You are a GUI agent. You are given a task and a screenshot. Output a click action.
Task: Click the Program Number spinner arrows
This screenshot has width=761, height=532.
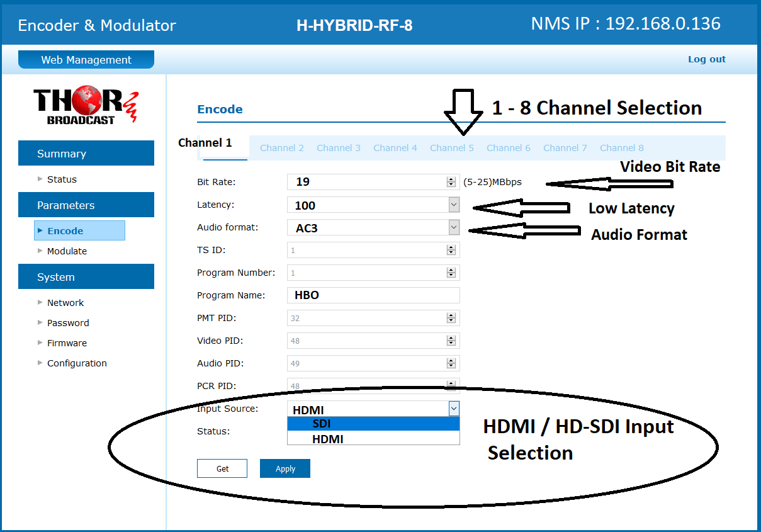tap(451, 273)
